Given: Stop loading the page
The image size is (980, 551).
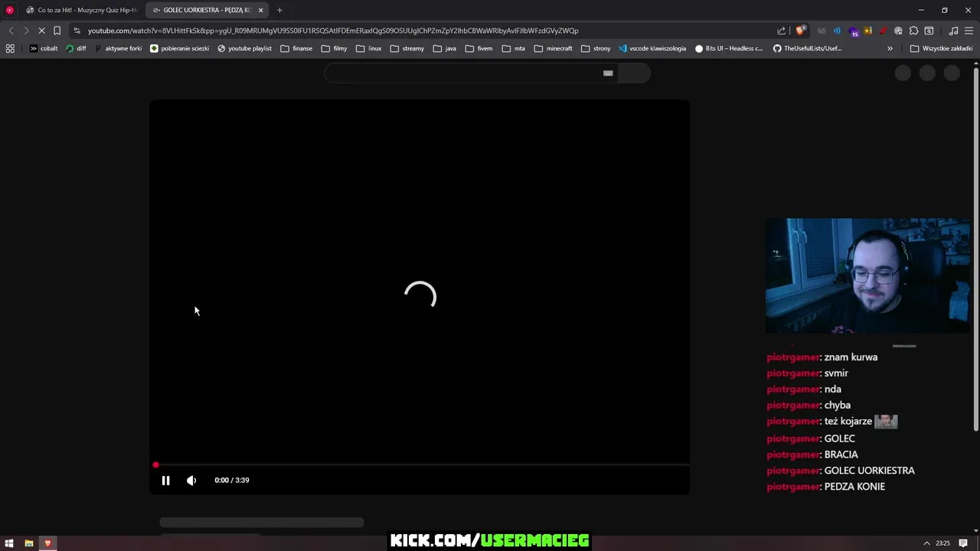Looking at the screenshot, I should 41,31.
